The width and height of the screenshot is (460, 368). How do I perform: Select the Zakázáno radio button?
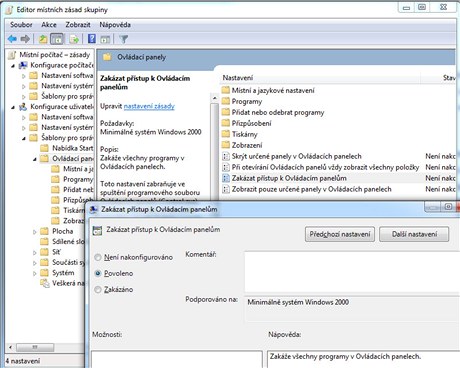(x=98, y=289)
